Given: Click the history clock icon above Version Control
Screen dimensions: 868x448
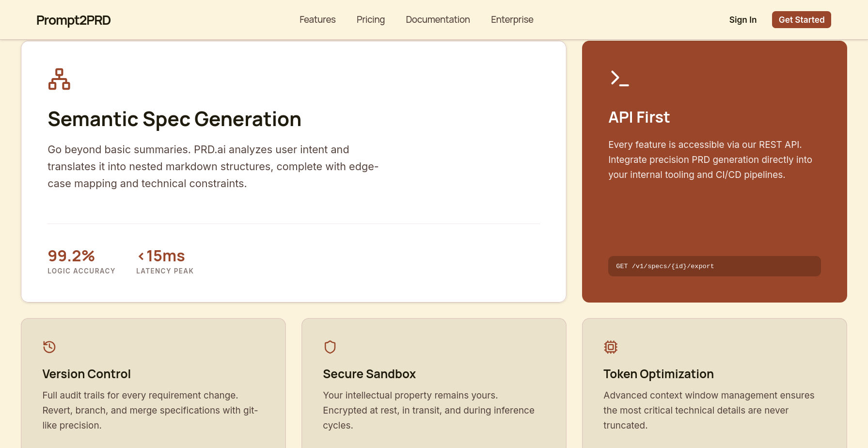Looking at the screenshot, I should click(48, 347).
